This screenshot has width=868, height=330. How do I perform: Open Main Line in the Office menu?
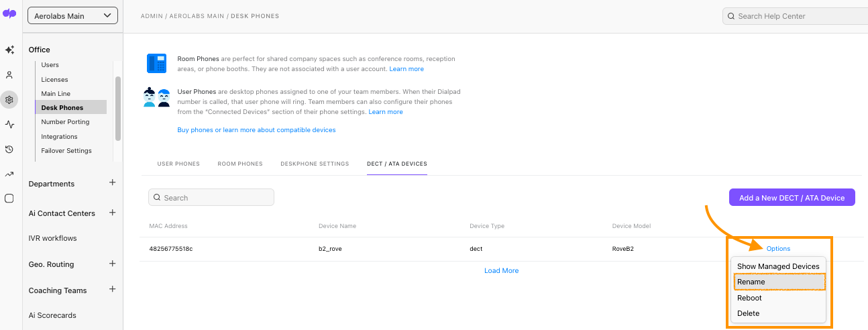coord(56,94)
